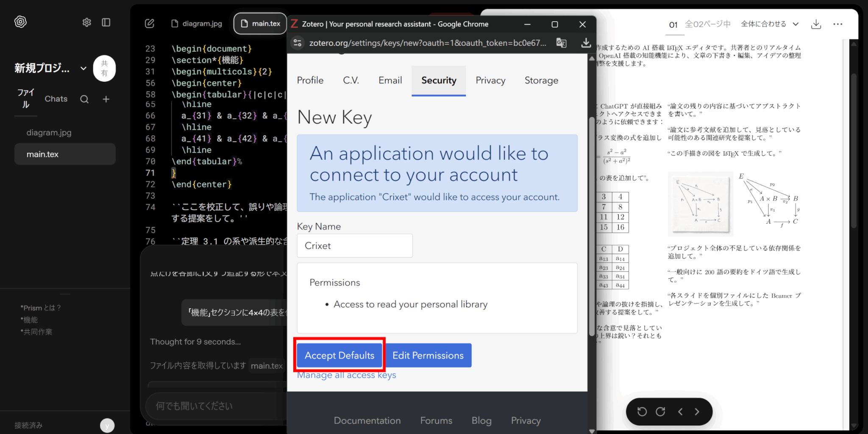This screenshot has width=868, height=434.
Task: Open the Manage all access keys link
Action: (346, 376)
